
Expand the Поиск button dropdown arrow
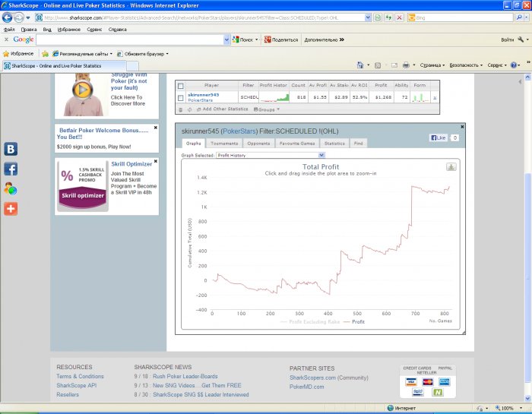[x=257, y=40]
